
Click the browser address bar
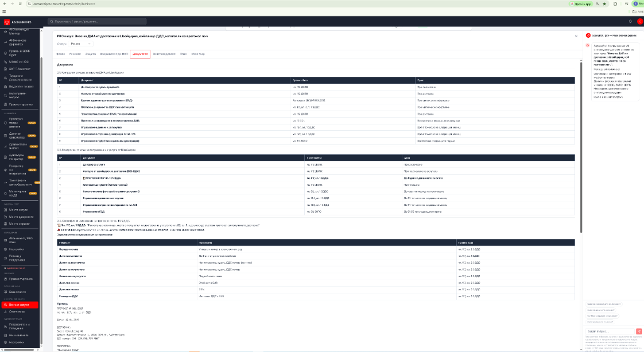tap(296, 4)
